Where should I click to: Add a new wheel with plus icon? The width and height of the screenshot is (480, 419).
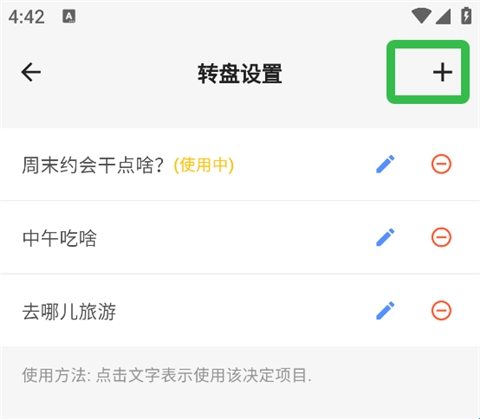pos(442,72)
